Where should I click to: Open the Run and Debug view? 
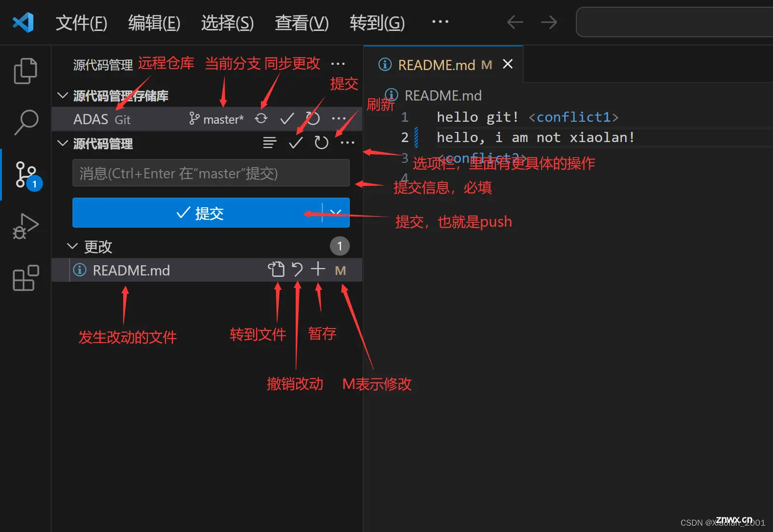click(x=26, y=226)
